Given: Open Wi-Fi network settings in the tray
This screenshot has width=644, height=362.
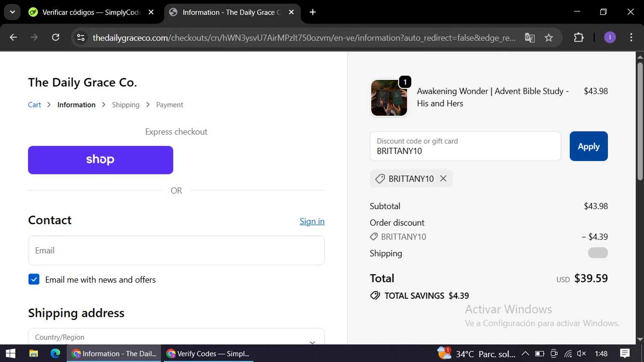Looking at the screenshot, I should (x=568, y=353).
